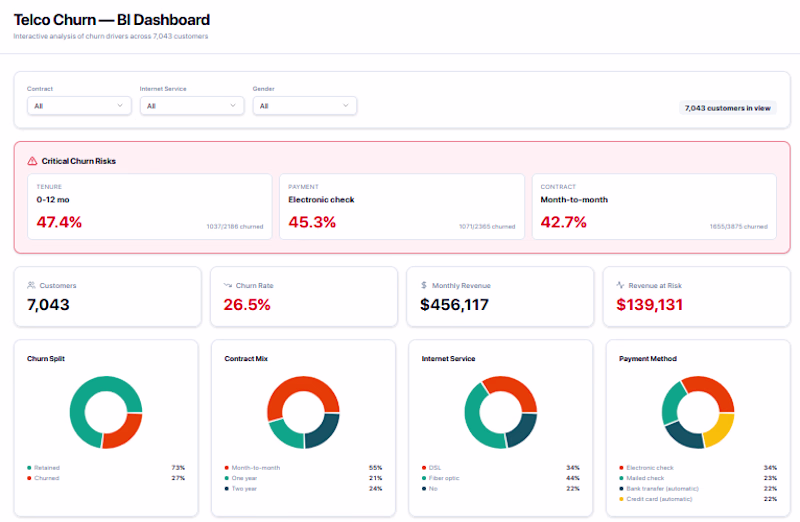Click the Telco Churn — BI Dashboard heading
Screen dimensions: 800x522
coord(112,20)
